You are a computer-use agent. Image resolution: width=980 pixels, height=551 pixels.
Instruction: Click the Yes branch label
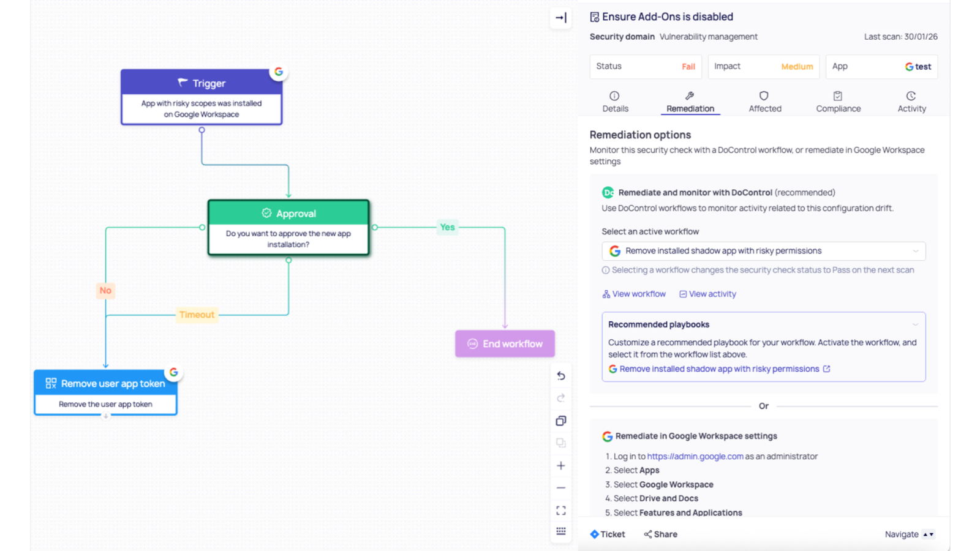click(447, 227)
